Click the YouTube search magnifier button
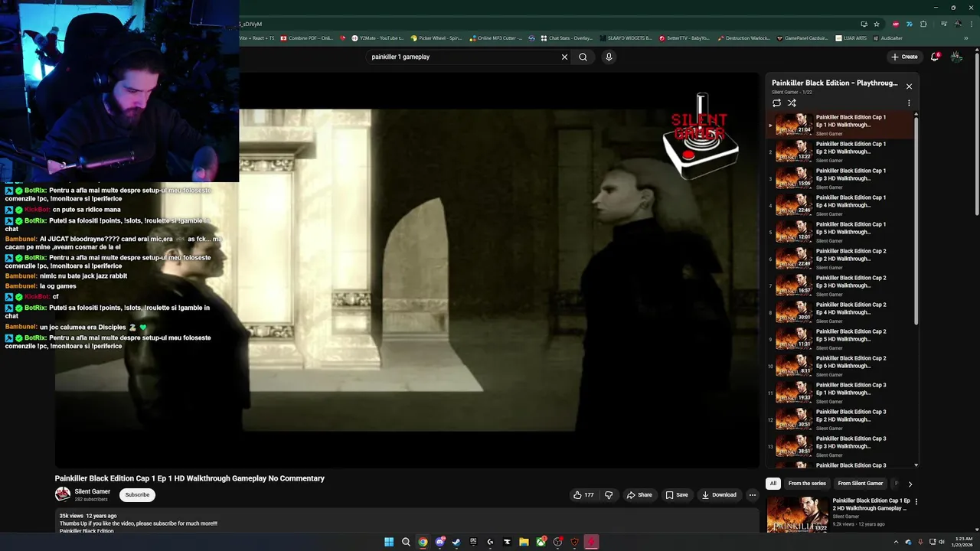This screenshot has width=980, height=551. (583, 57)
